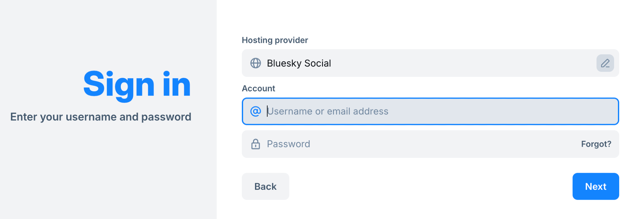Click the word "password" in the subtitle

point(166,117)
